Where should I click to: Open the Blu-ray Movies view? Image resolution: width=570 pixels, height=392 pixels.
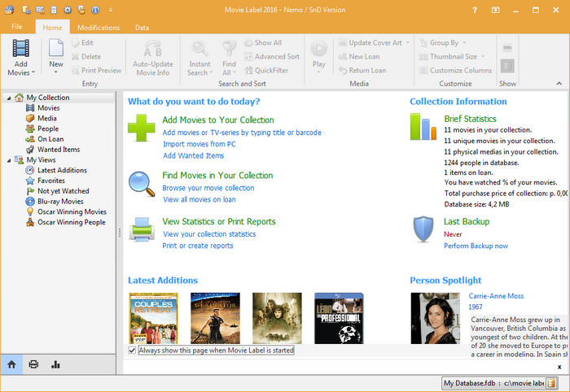tap(60, 202)
